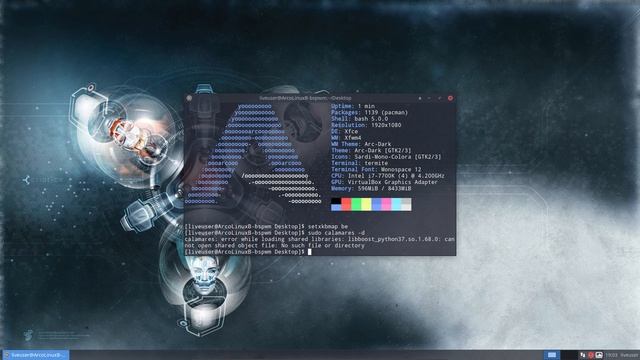
Task: Click the Packages: 1139 (pacman) line
Action: 369,112
